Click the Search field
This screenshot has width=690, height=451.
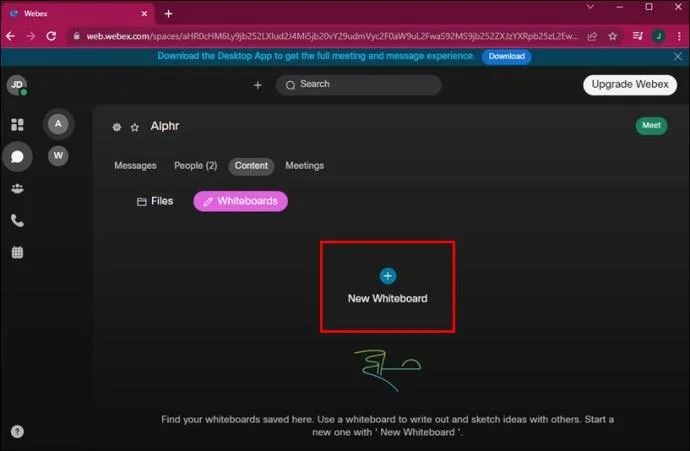(358, 84)
